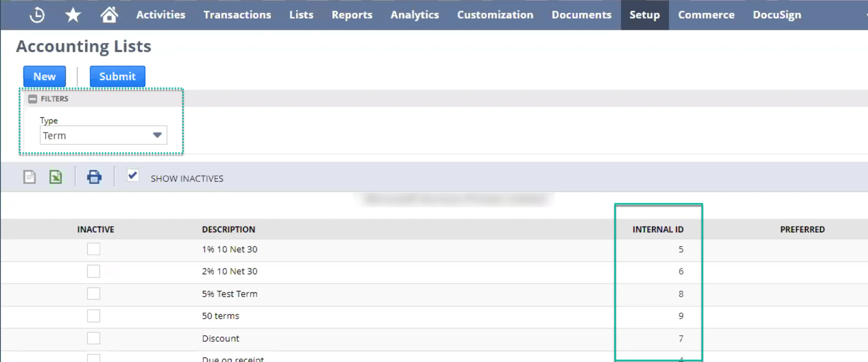Image resolution: width=868 pixels, height=362 pixels.
Task: Sort by the Description column header
Action: pos(229,229)
